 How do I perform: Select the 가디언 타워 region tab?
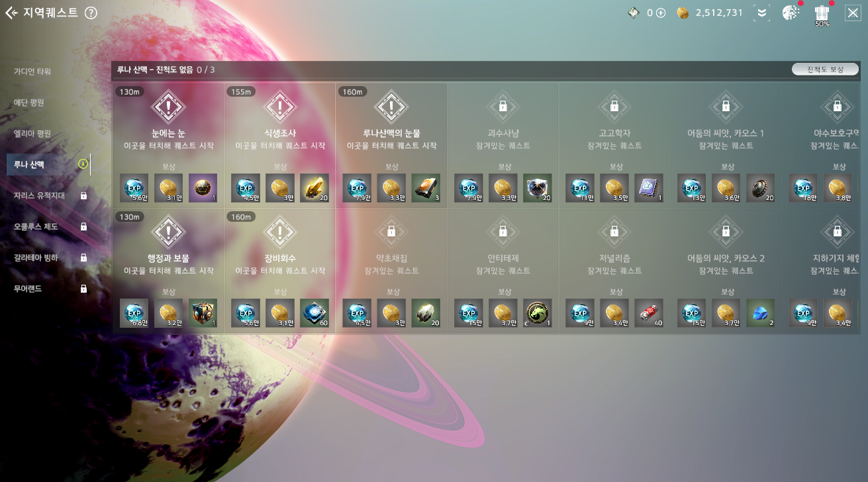click(32, 72)
